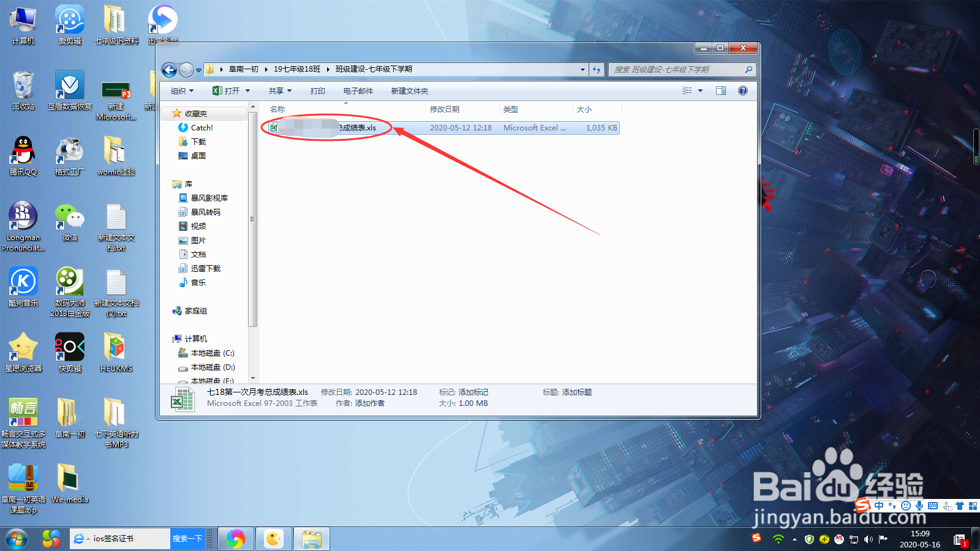The height and width of the screenshot is (551, 980).
Task: Open 下载 in the favorites list
Action: tap(192, 141)
